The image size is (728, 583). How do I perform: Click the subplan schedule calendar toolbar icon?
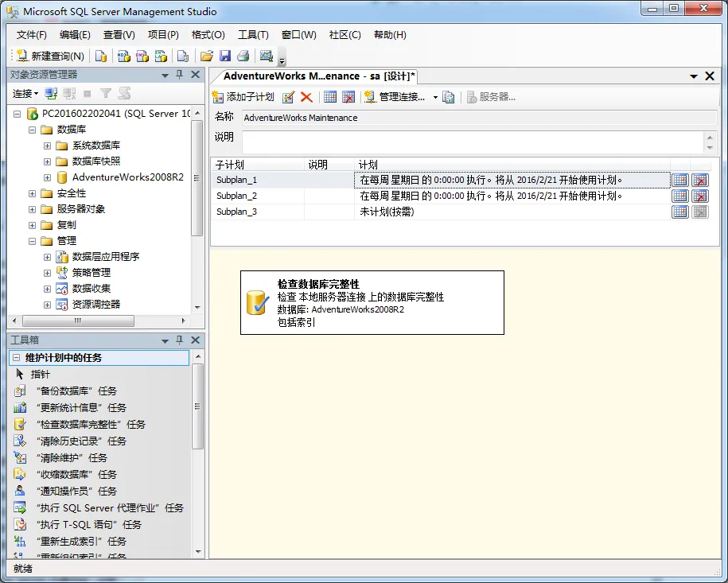(x=330, y=97)
